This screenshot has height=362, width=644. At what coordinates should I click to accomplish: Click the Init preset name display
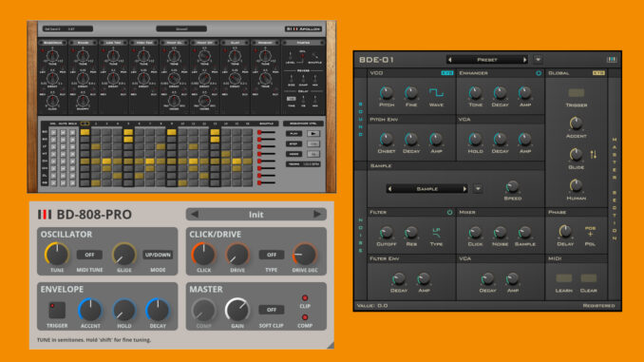[256, 214]
